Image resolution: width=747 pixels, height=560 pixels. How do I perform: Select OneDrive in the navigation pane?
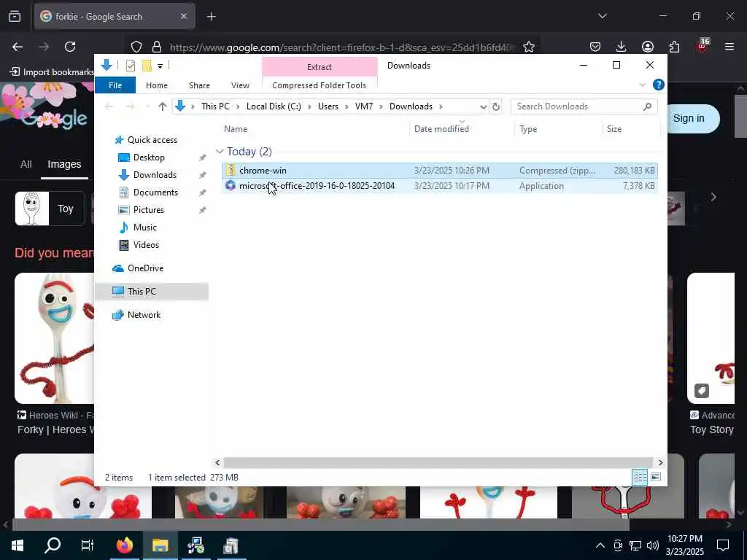pyautogui.click(x=145, y=268)
